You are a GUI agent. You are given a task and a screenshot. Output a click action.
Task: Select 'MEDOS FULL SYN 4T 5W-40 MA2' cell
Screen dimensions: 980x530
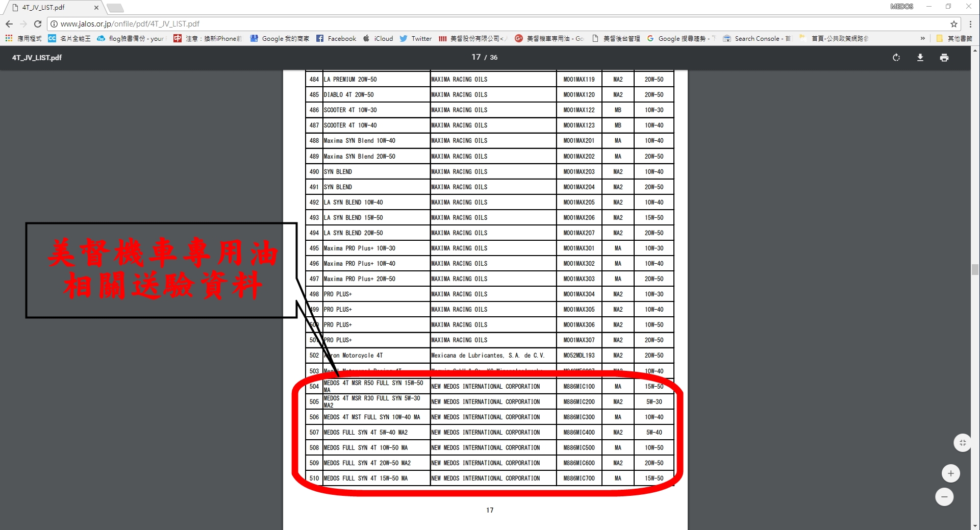[x=376, y=433]
